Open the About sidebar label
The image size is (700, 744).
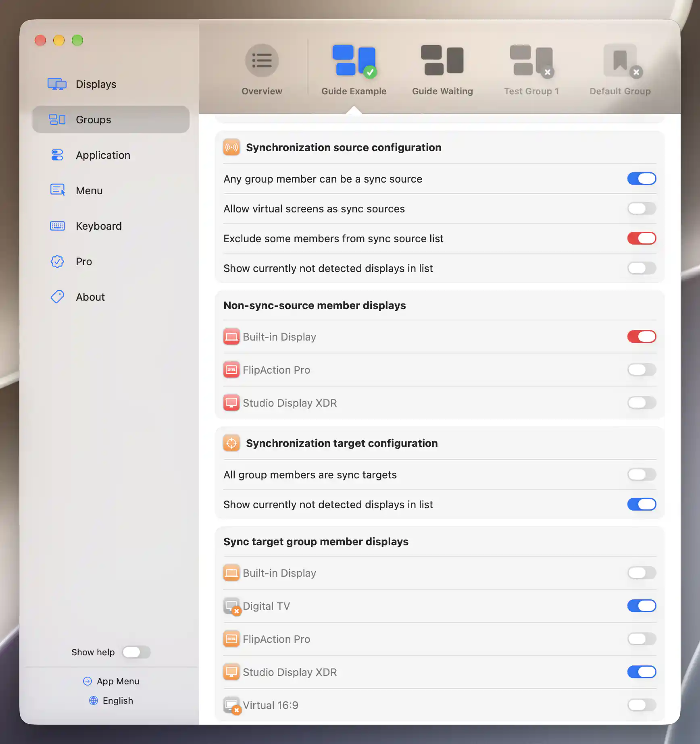(x=90, y=297)
